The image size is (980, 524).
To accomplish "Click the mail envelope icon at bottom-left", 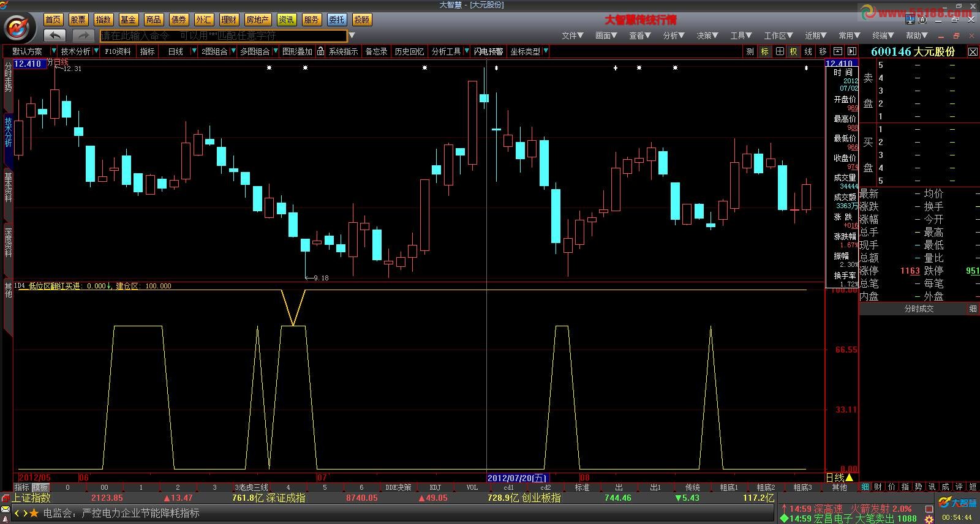I will (6, 510).
